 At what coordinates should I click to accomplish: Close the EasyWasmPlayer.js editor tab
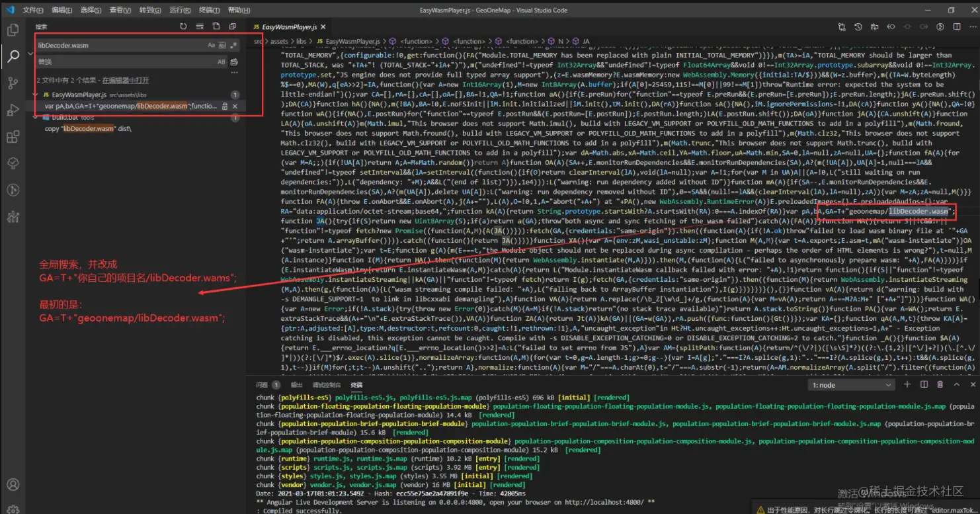(324, 27)
